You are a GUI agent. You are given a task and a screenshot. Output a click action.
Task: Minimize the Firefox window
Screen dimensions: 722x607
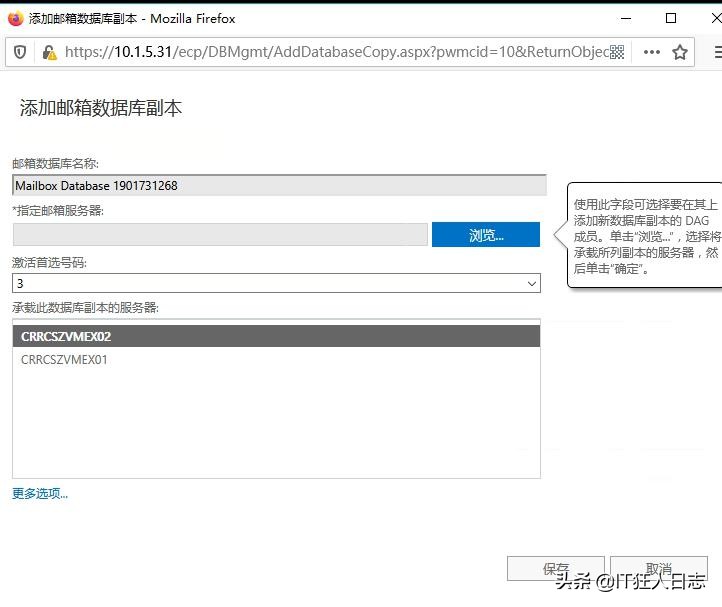click(626, 18)
